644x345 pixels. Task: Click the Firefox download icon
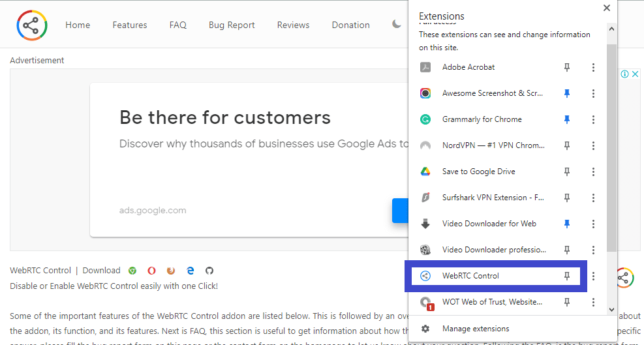171,271
